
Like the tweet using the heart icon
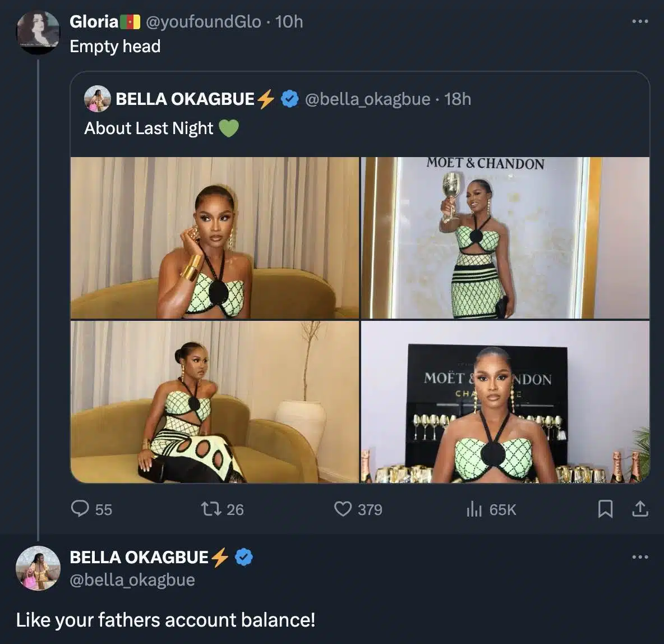pos(344,510)
